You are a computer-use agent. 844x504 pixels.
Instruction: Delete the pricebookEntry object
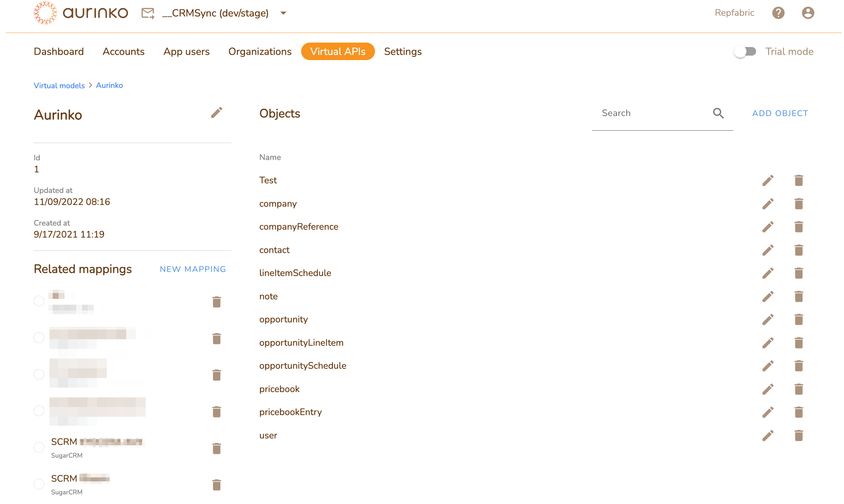(x=799, y=412)
